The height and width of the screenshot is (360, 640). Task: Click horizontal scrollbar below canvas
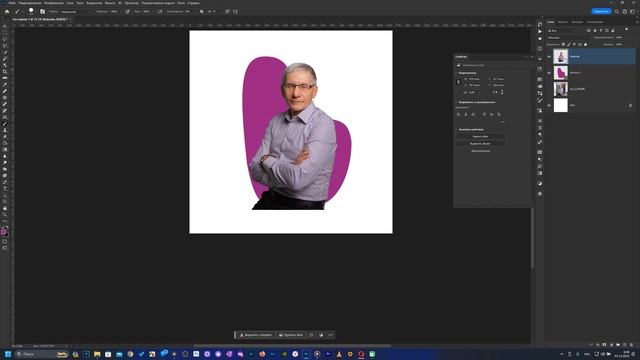pyautogui.click(x=292, y=346)
